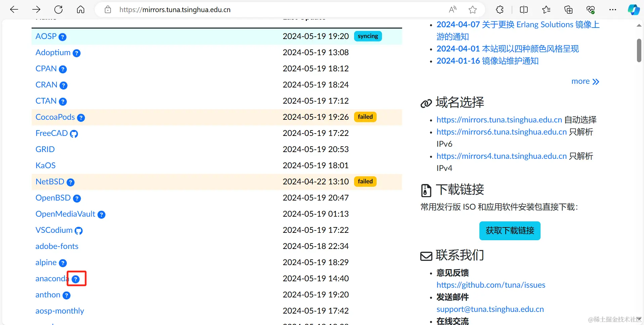This screenshot has height=325, width=644.
Task: Open help icon next to OpenMediaVault
Action: click(101, 215)
